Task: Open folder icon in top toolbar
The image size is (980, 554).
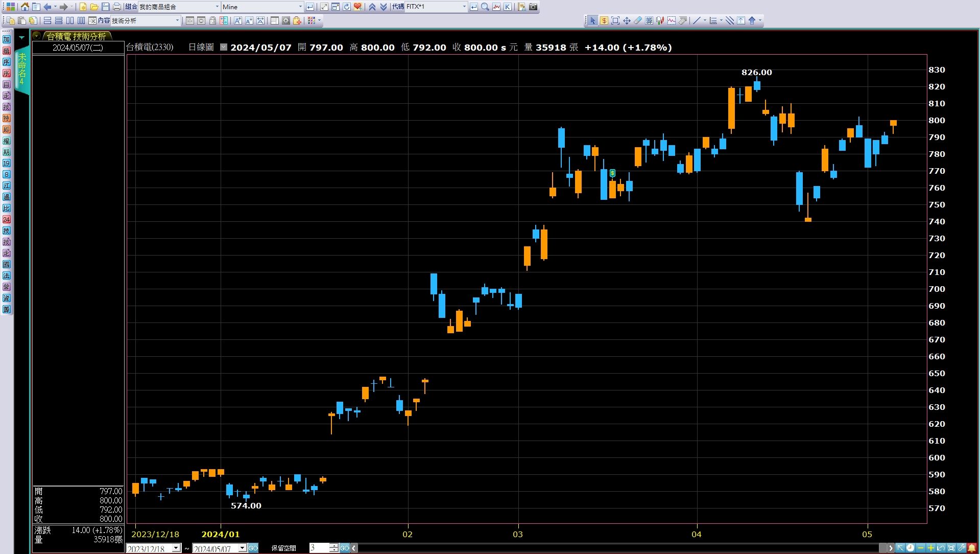Action: pos(94,7)
